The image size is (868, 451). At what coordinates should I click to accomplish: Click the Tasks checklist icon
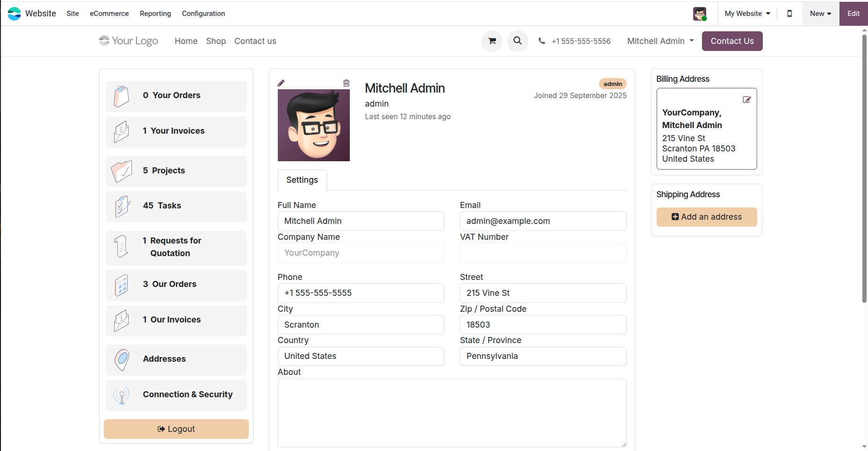[122, 207]
